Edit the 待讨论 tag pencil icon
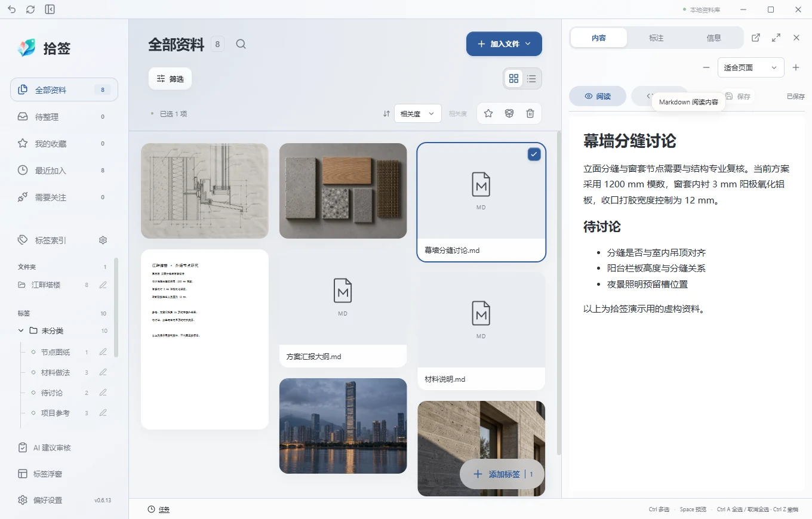Screen dimensions: 812x519 pos(103,393)
